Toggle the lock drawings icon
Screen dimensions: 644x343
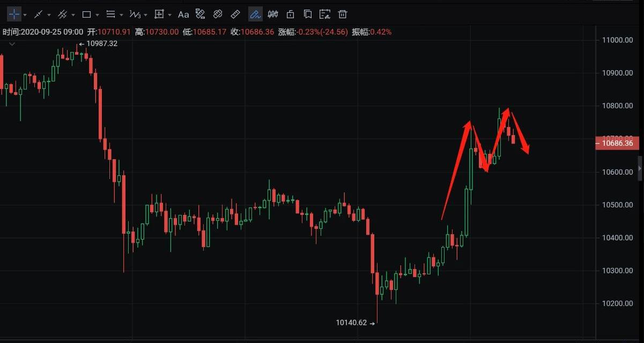(x=290, y=14)
